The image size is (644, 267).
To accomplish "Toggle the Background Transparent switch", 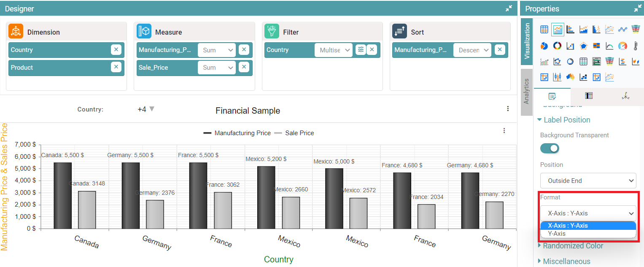I will pyautogui.click(x=550, y=148).
